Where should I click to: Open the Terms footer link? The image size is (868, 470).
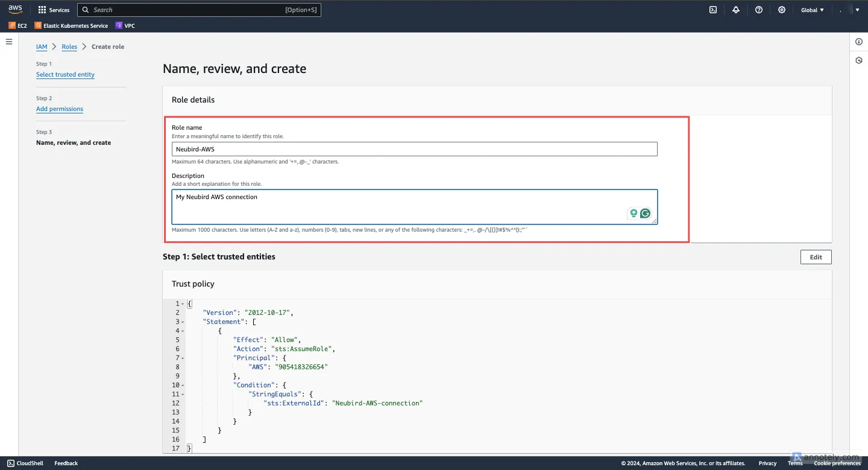pyautogui.click(x=795, y=463)
